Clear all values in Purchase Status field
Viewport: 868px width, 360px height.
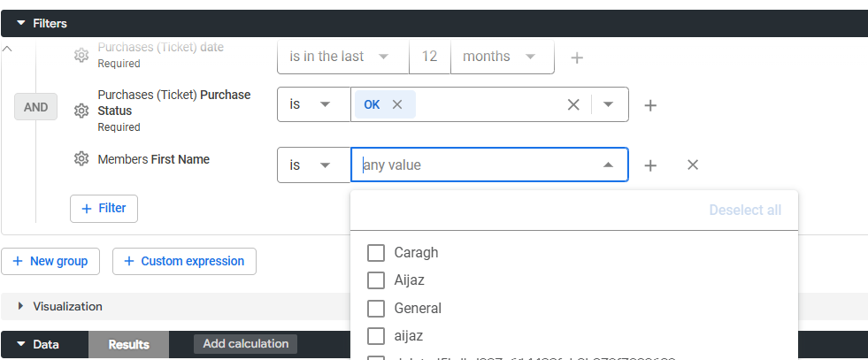coord(573,104)
